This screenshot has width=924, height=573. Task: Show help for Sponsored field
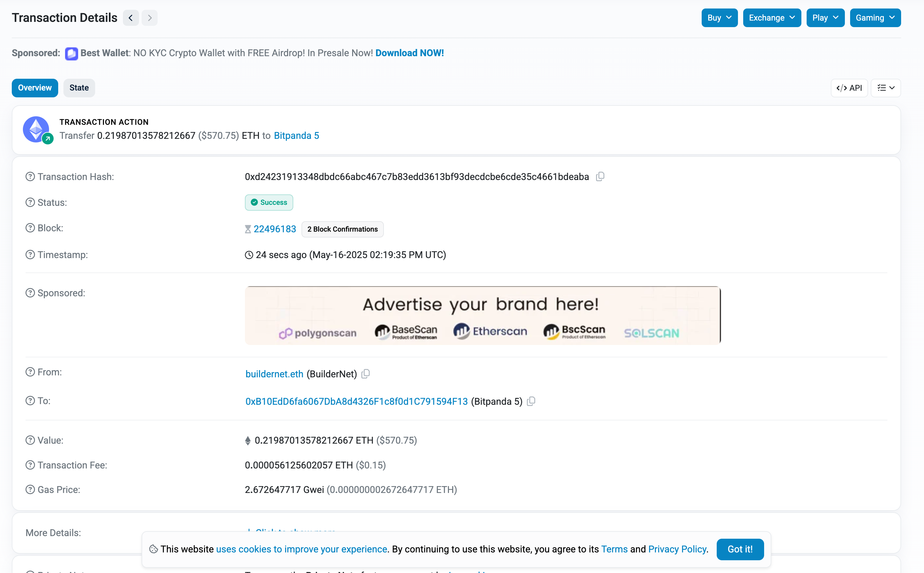click(x=30, y=293)
